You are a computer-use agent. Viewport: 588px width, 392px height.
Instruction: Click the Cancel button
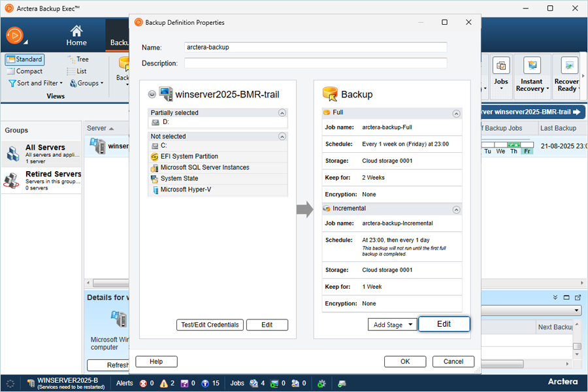pos(453,361)
